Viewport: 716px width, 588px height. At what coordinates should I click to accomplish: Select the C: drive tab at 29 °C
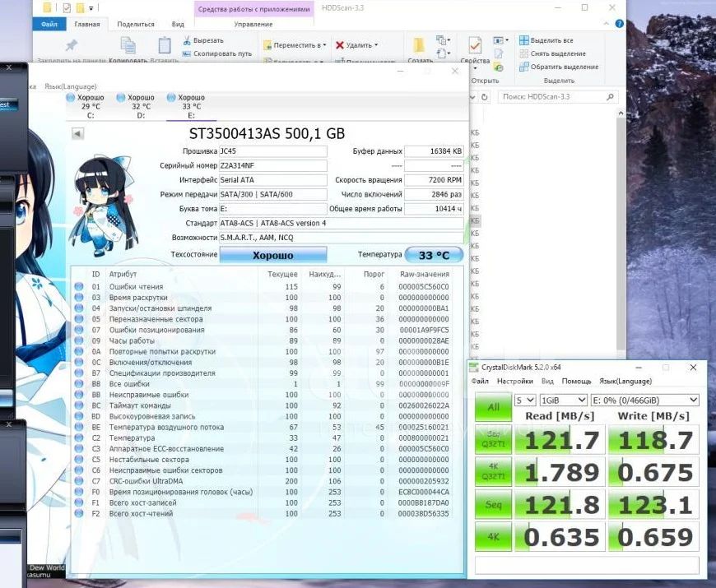click(86, 106)
